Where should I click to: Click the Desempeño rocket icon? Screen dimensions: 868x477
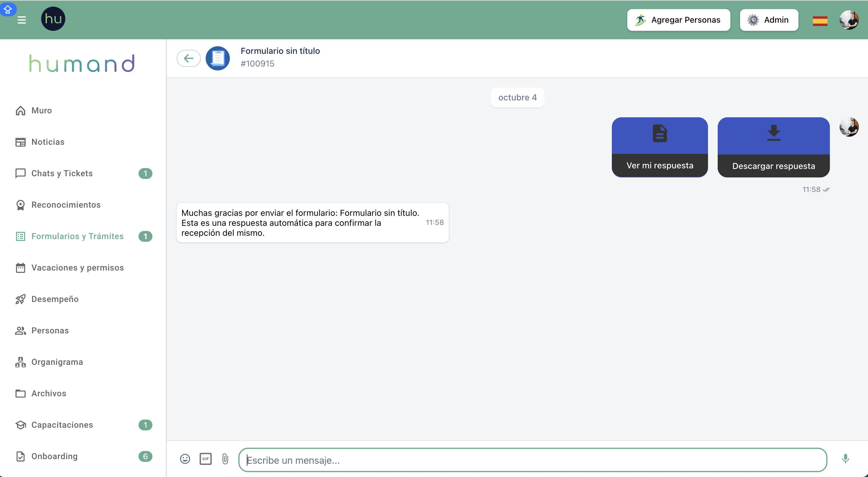(x=21, y=299)
